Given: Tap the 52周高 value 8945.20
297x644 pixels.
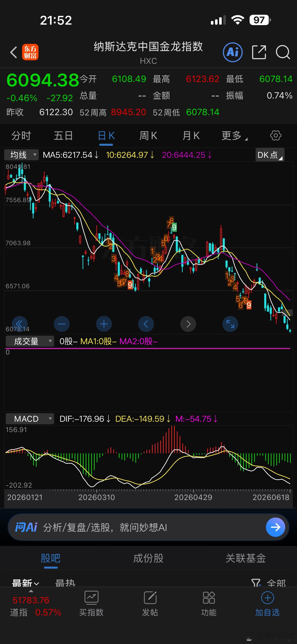Looking at the screenshot, I should coord(128,112).
